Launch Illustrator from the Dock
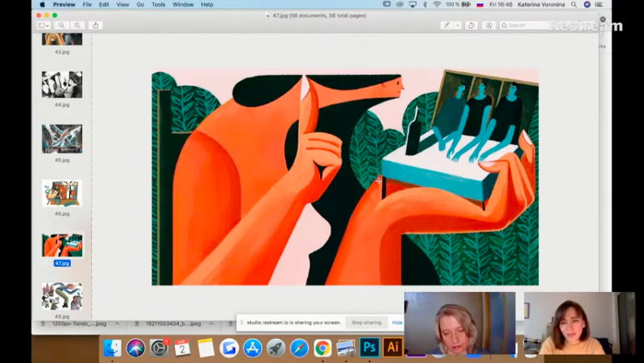644x363 pixels. [x=393, y=348]
